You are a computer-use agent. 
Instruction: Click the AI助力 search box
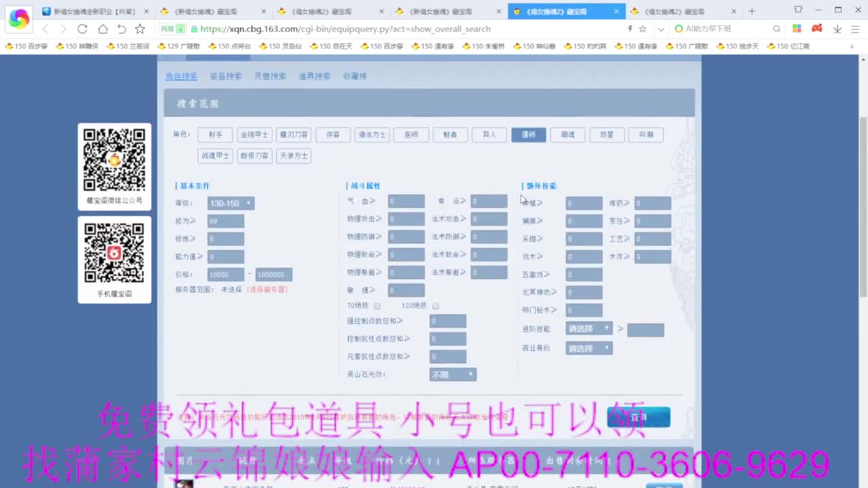tap(722, 29)
